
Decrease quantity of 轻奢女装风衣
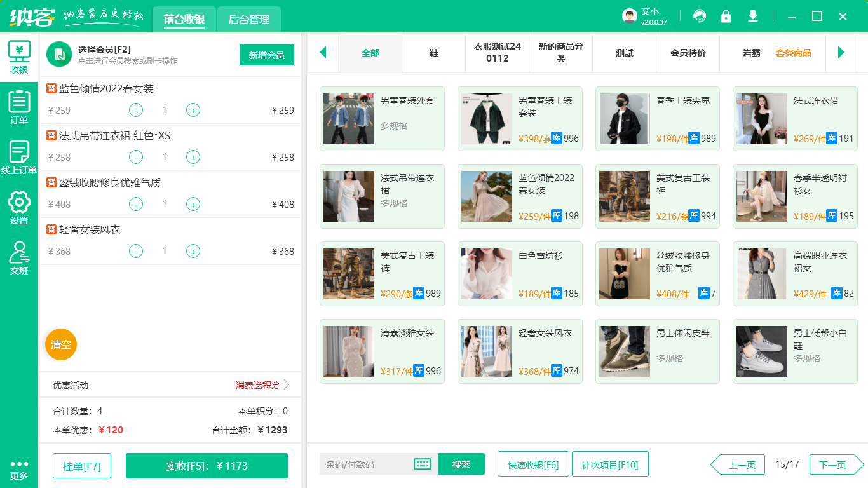pyautogui.click(x=136, y=252)
